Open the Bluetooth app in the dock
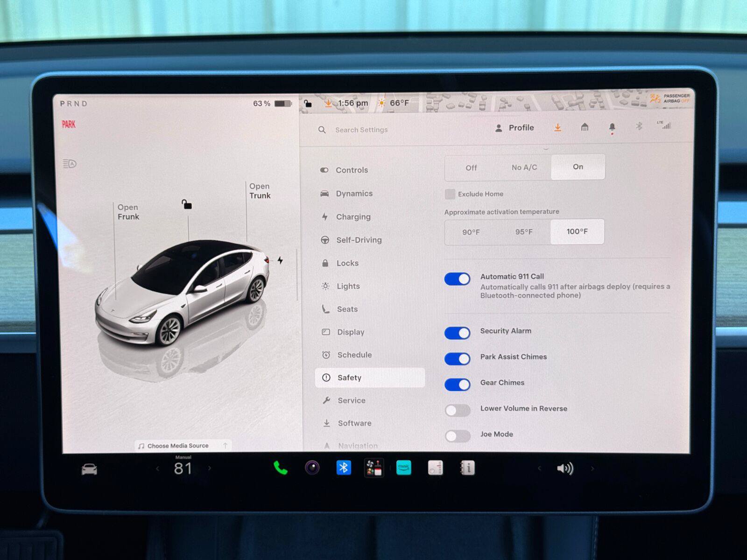Screen dimensions: 747x560 click(x=344, y=467)
